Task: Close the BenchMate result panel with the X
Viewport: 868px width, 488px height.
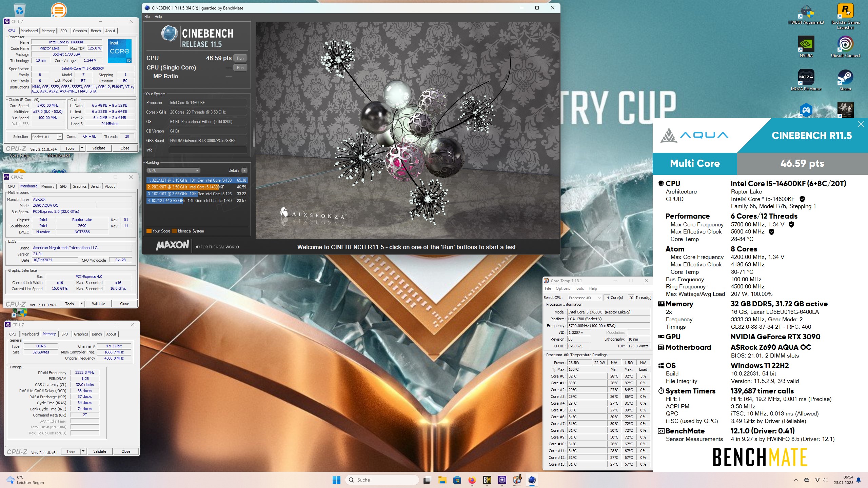Action: pyautogui.click(x=861, y=124)
